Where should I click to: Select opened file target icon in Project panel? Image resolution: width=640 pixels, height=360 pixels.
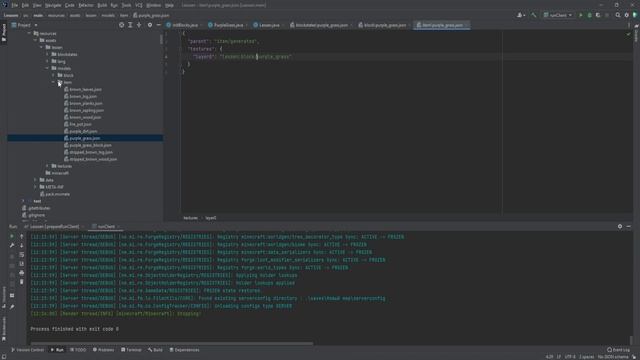(x=121, y=25)
